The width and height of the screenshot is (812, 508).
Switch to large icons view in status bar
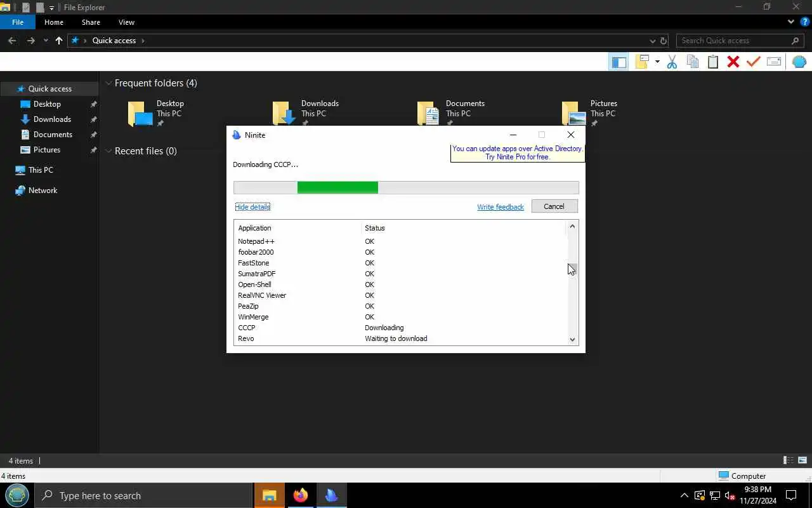803,460
